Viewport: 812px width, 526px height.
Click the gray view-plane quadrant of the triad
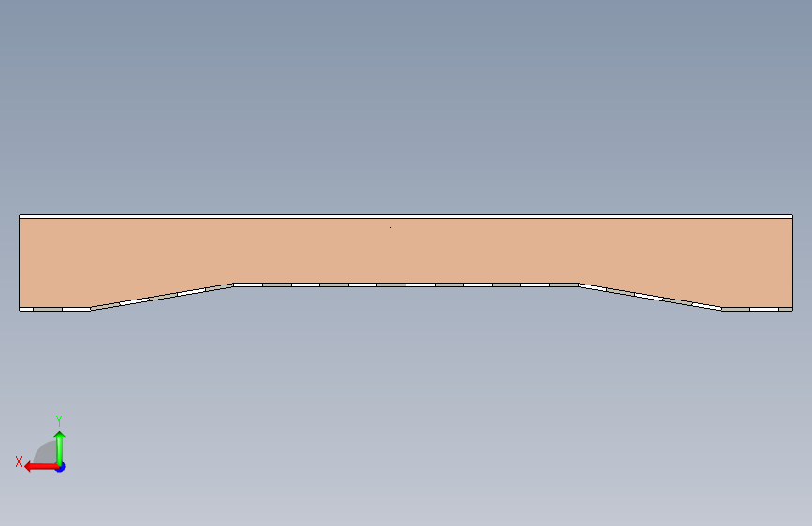[45, 452]
